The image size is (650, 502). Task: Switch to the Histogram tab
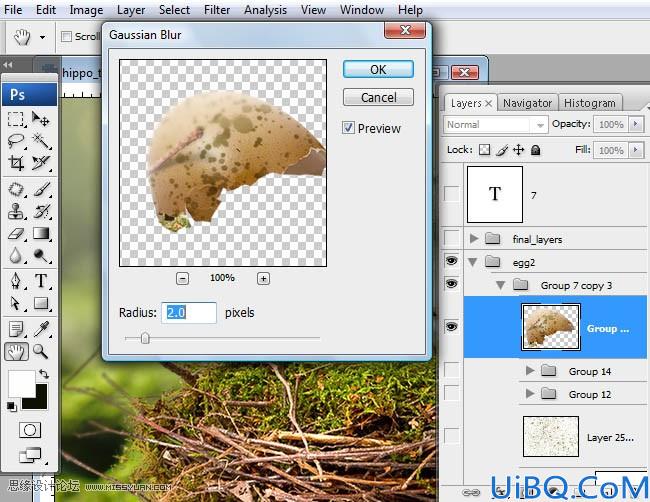589,103
